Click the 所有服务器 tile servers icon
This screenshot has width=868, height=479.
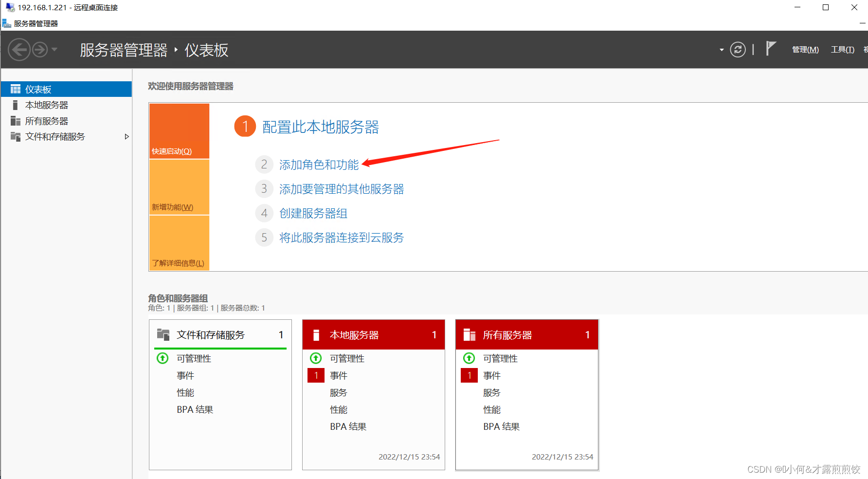pyautogui.click(x=470, y=335)
